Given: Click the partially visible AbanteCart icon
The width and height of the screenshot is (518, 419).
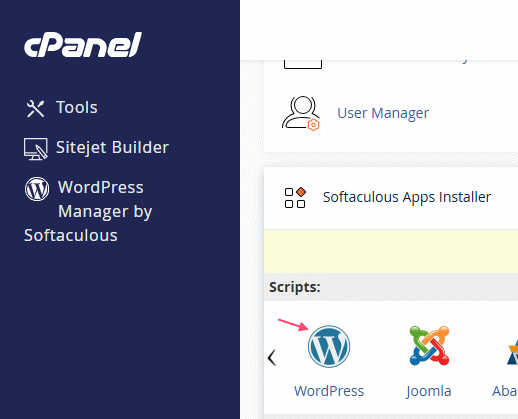Looking at the screenshot, I should click(512, 352).
